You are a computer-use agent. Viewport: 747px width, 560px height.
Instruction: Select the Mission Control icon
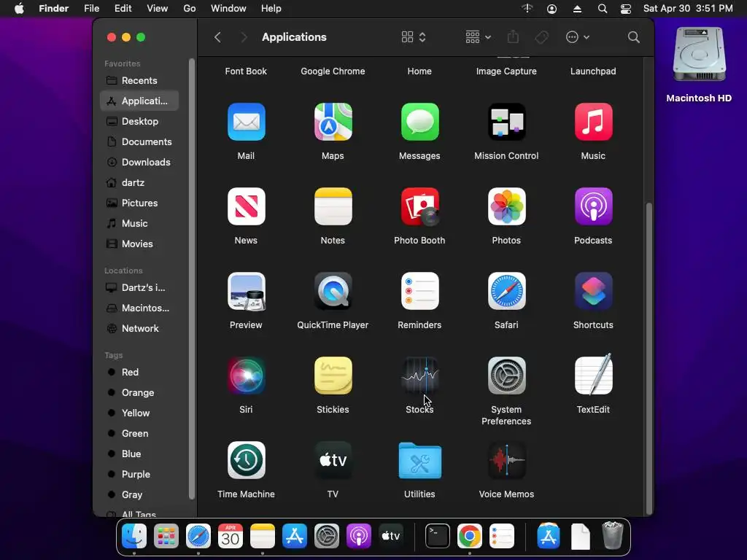click(x=506, y=122)
